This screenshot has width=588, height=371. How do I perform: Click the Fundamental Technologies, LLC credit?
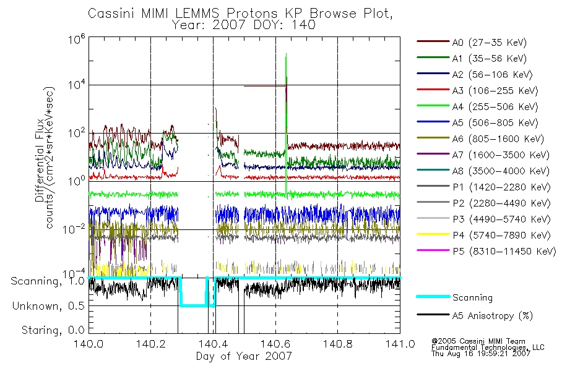(x=488, y=348)
